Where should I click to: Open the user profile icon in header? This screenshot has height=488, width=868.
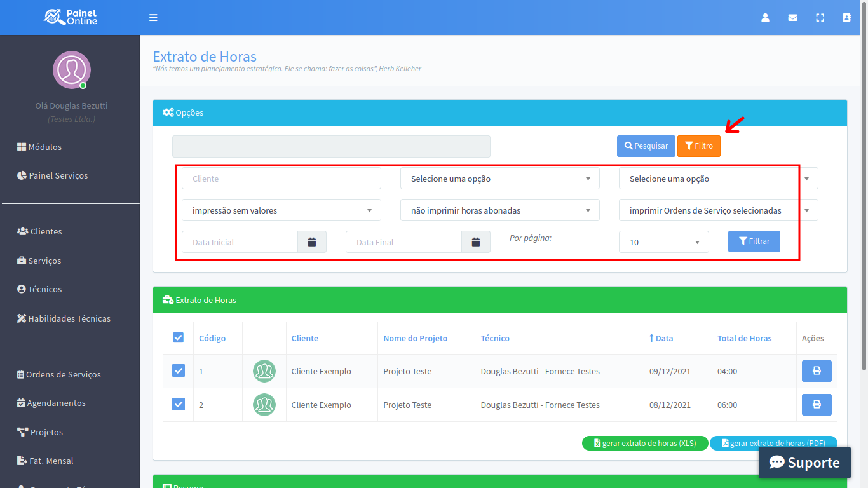[766, 18]
